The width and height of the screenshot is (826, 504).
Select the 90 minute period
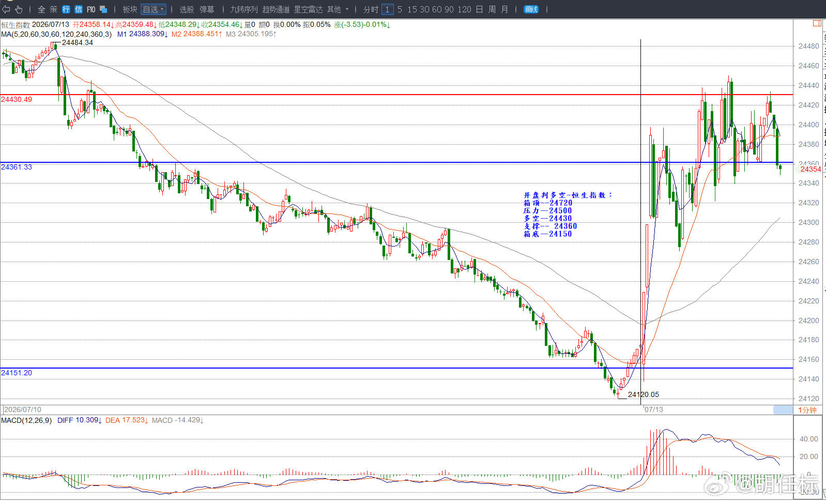click(x=449, y=9)
